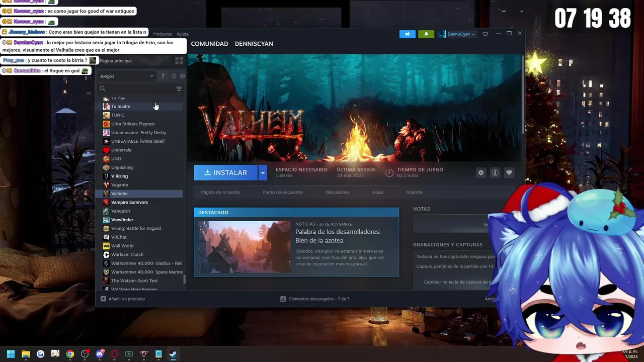Open Valheim Guías tab
The image size is (644, 362).
click(x=378, y=192)
